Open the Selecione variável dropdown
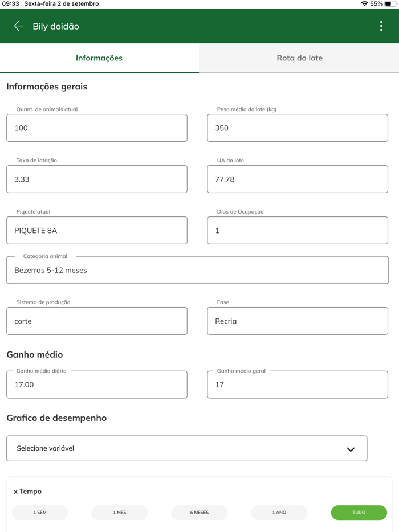 click(187, 448)
